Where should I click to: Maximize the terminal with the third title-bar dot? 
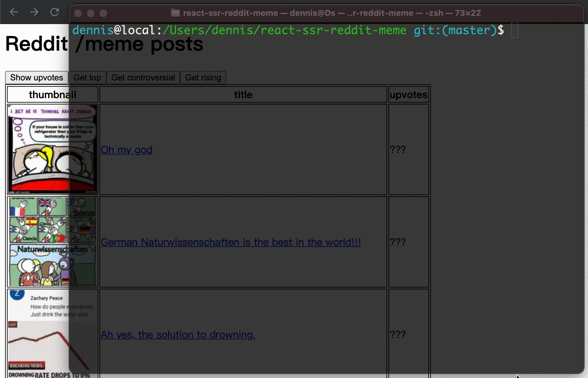pos(103,13)
